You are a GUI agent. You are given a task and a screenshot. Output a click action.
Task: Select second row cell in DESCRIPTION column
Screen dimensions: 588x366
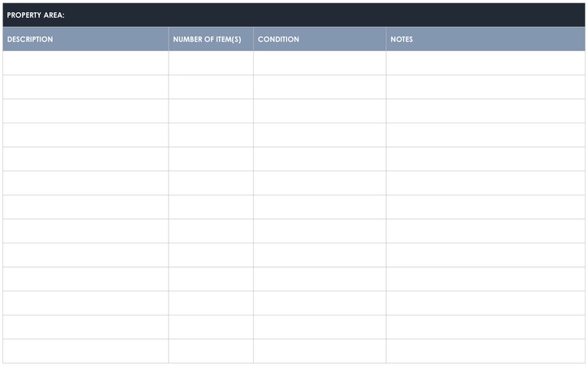85,87
